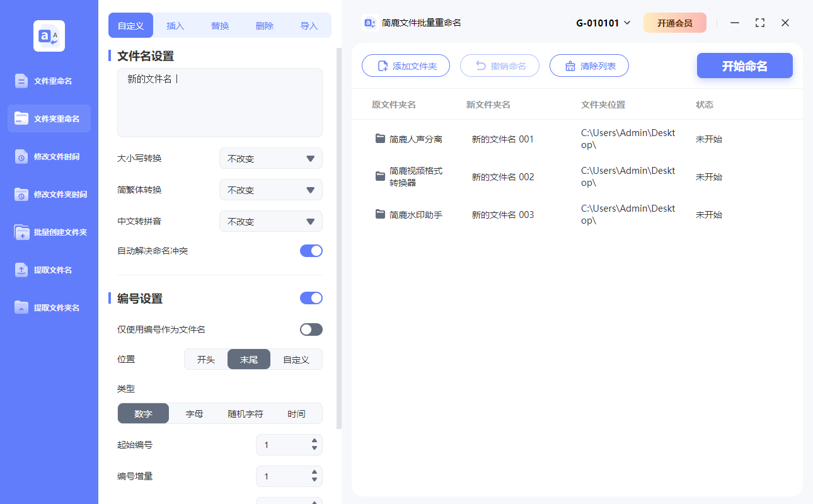Decrease 起始编号 with down arrow
Viewport: 813px width, 504px height.
pyautogui.click(x=314, y=449)
